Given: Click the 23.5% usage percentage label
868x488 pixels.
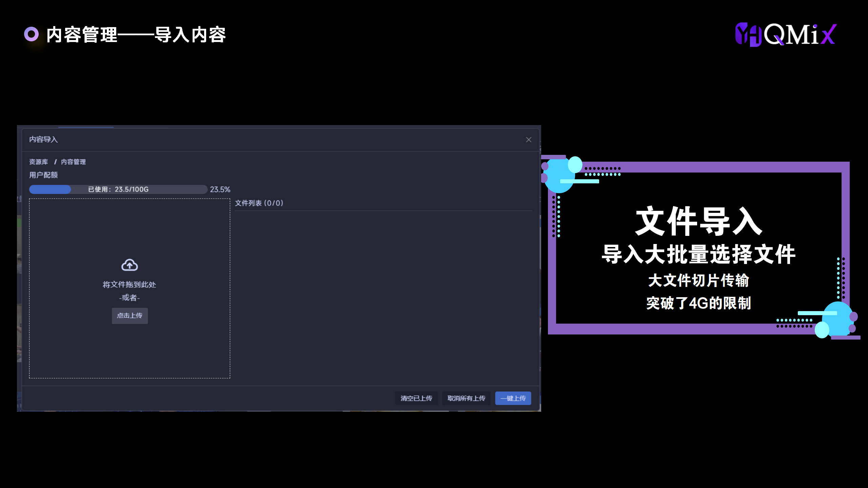Looking at the screenshot, I should click(220, 189).
